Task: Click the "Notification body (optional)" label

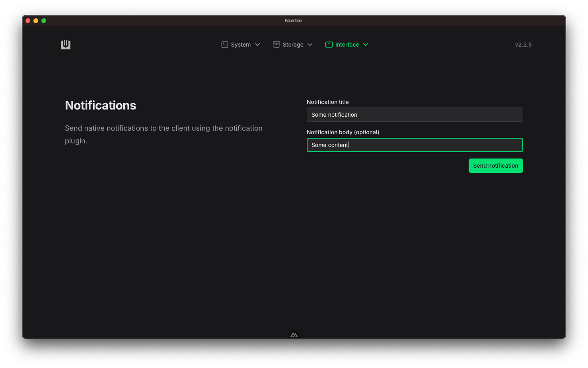Action: tap(343, 132)
